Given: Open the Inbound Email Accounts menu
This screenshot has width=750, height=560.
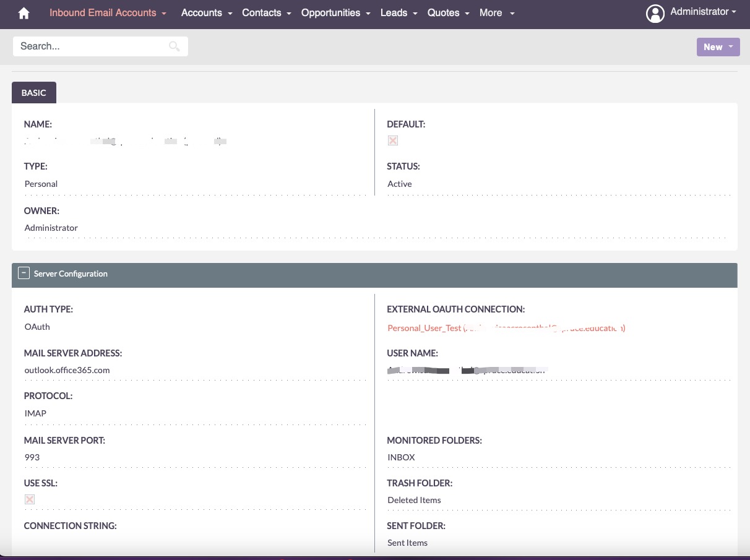Looking at the screenshot, I should 108,12.
